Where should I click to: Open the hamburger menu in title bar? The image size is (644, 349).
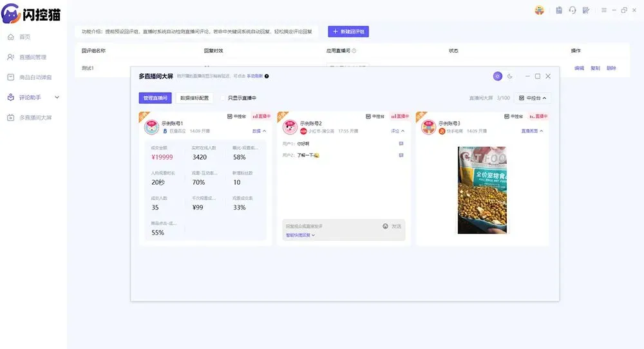[x=604, y=10]
